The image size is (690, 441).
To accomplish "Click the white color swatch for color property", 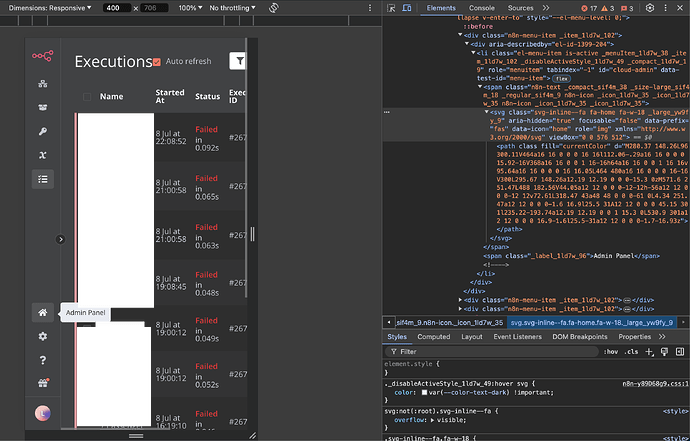I will (424, 393).
